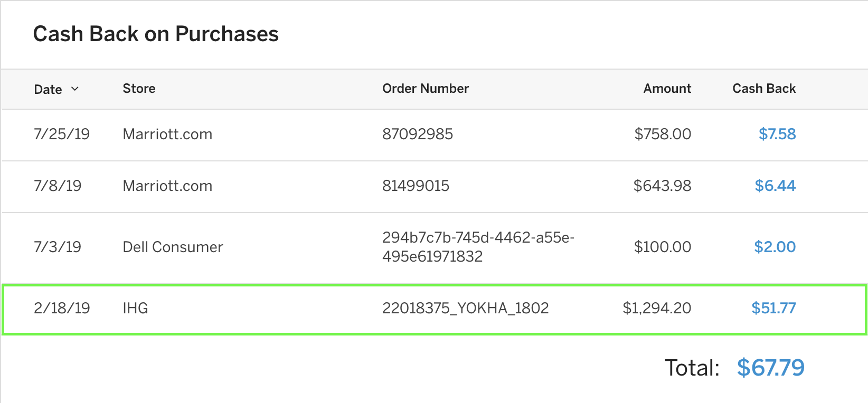Open the $6.44 cash back link
The height and width of the screenshot is (403, 868).
click(775, 186)
